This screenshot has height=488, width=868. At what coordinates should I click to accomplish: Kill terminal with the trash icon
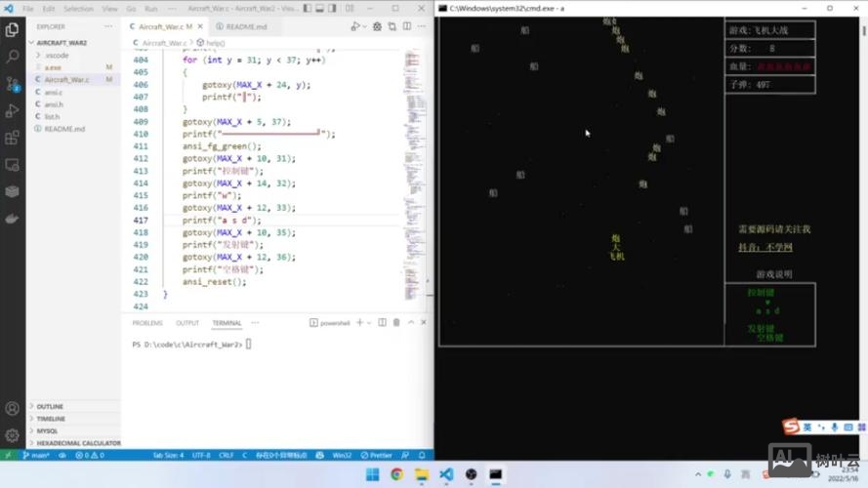[x=395, y=322]
